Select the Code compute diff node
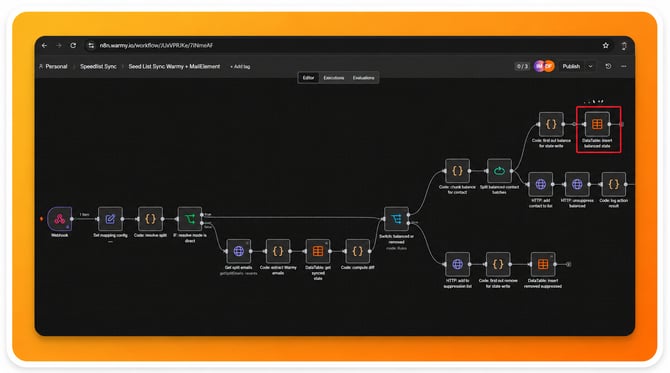This screenshot has width=670, height=373. [357, 251]
